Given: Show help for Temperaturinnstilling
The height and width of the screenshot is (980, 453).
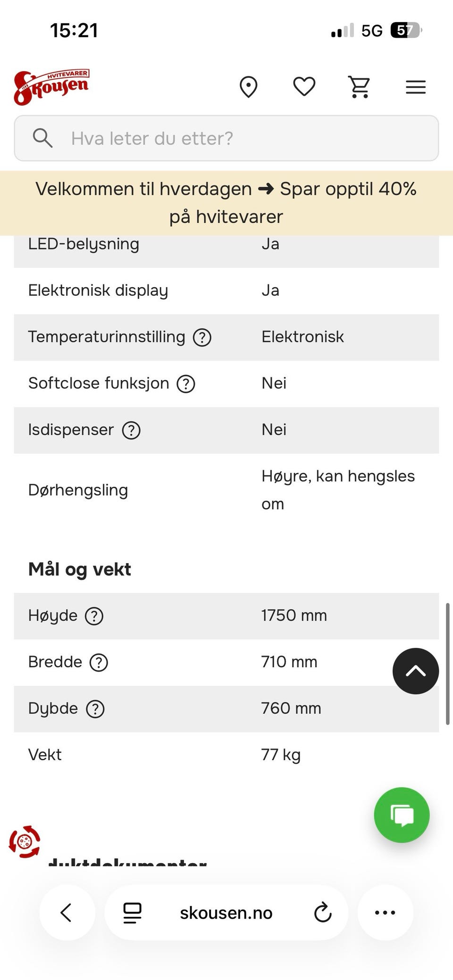Looking at the screenshot, I should [202, 337].
